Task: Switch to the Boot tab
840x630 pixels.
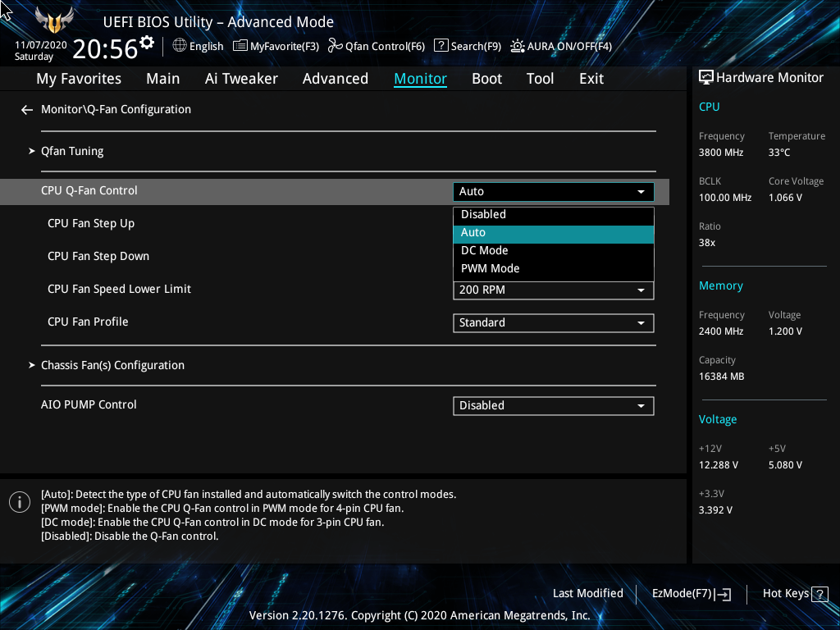Action: click(x=486, y=79)
